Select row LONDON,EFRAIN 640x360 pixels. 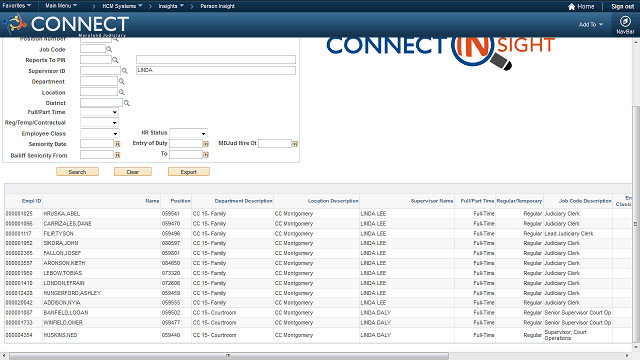318,283
